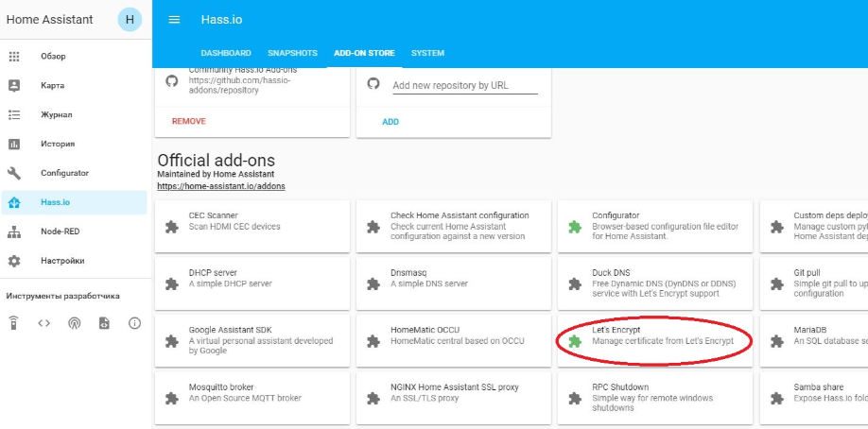Open the Events broadcast developer tool
This screenshot has height=429, width=868.
pyautogui.click(x=74, y=323)
